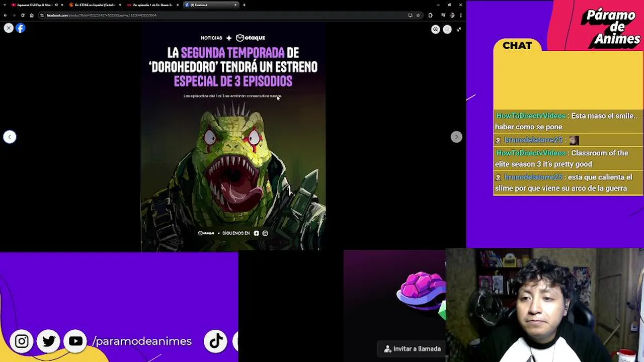The image size is (644, 362).
Task: Click the YouTube icon in overlay
Action: [75, 341]
